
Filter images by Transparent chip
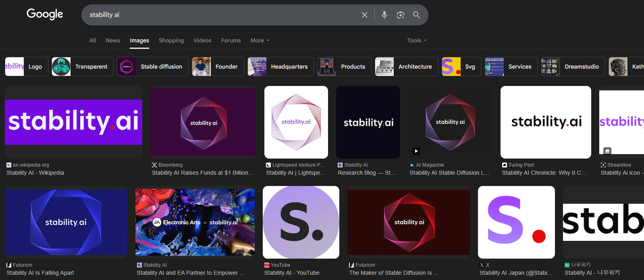83,67
